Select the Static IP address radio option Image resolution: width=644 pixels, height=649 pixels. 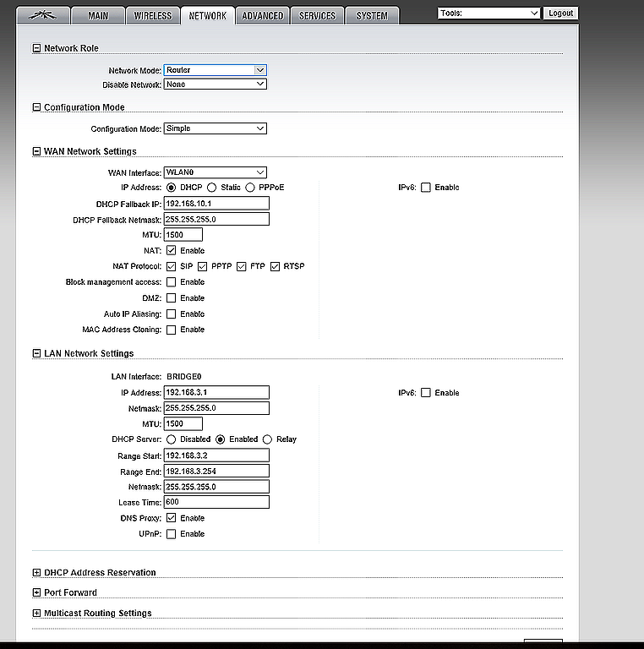click(211, 187)
